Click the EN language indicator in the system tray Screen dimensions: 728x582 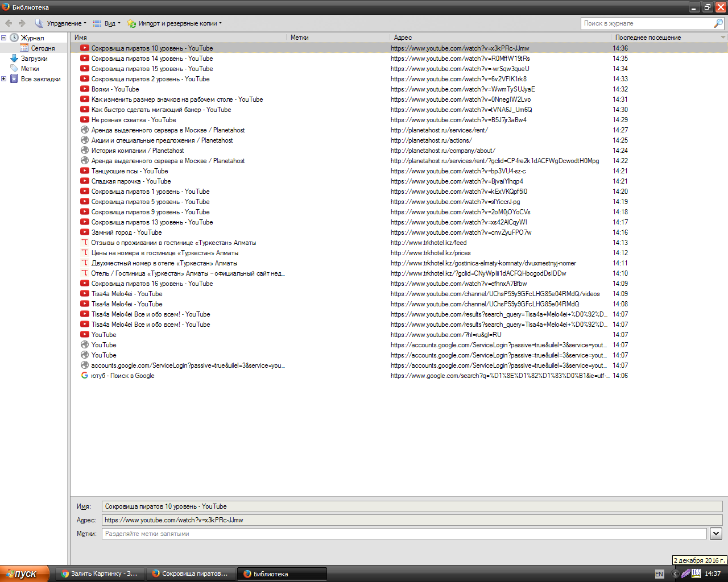(x=659, y=574)
